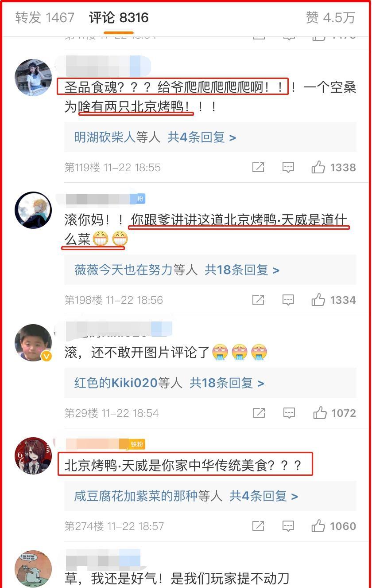The width and height of the screenshot is (372, 588).
Task: Tap the reply bubble icon on floor 119 comment
Action: pyautogui.click(x=288, y=167)
